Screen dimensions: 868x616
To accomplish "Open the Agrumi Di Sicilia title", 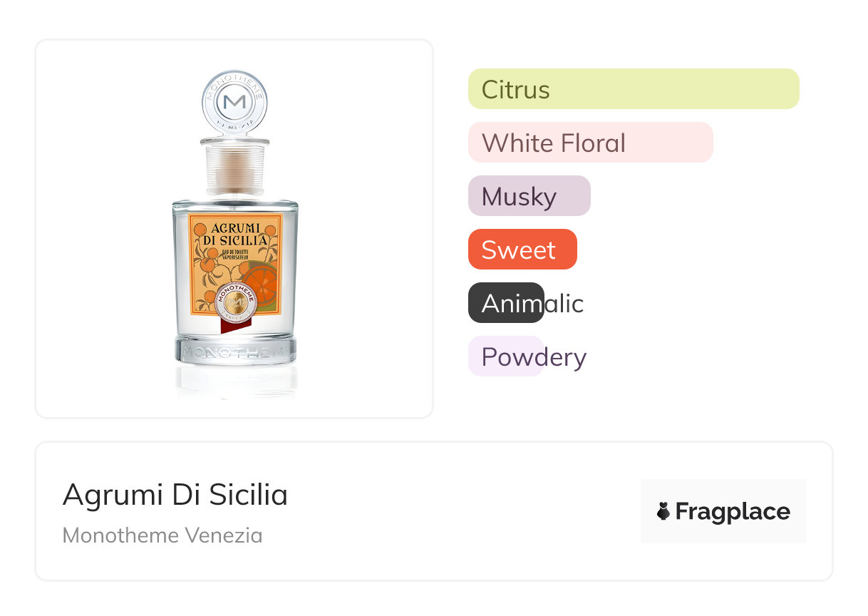I will pos(175,495).
